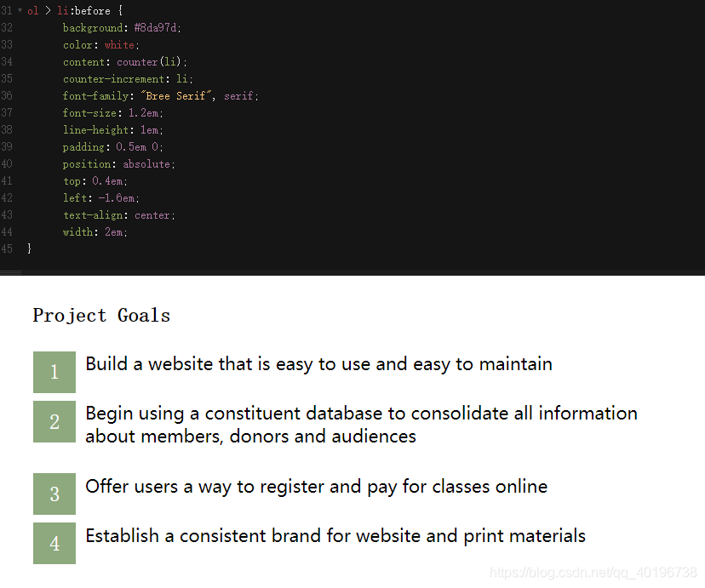705x588 pixels.
Task: Click the '0.5em 0' padding value
Action: [x=137, y=147]
